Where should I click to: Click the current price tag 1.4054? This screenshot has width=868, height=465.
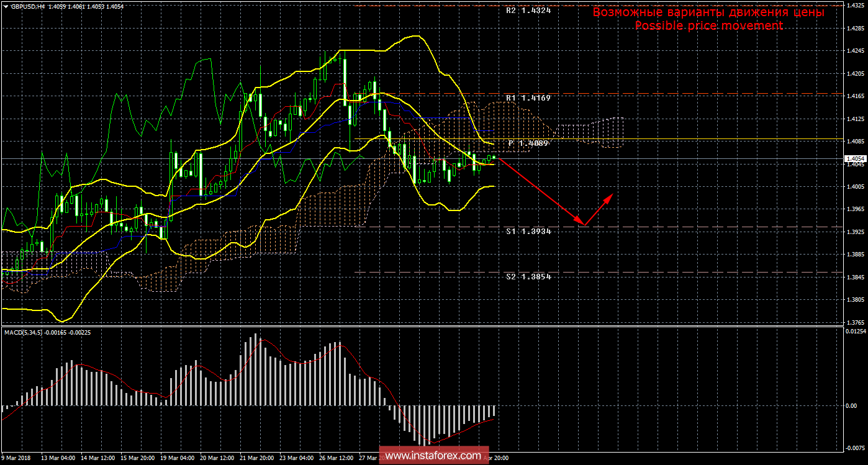(x=854, y=159)
